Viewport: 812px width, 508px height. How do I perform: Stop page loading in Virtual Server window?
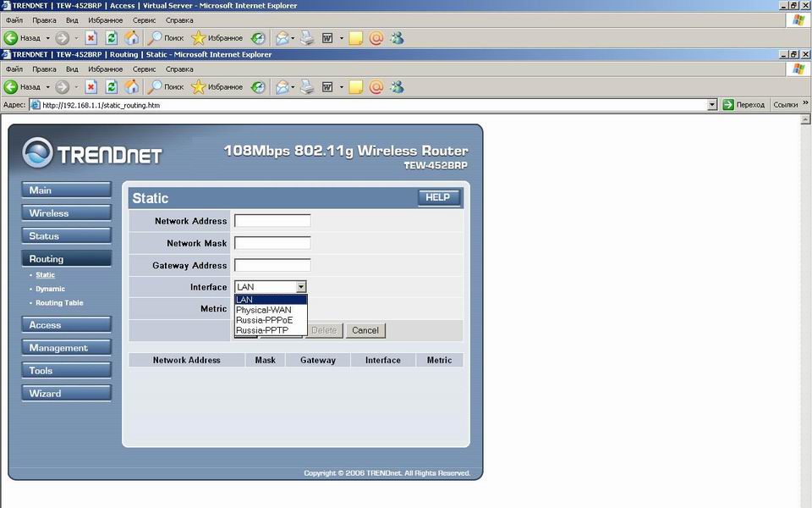(x=91, y=38)
